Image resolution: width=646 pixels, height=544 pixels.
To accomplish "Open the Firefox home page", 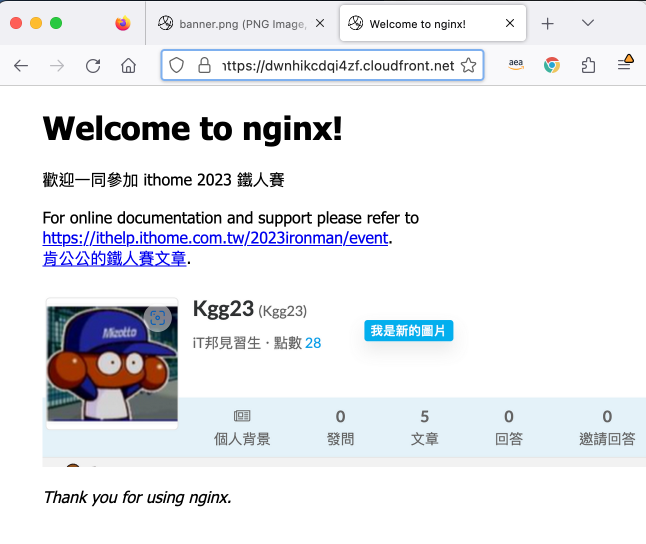I will coord(129,65).
